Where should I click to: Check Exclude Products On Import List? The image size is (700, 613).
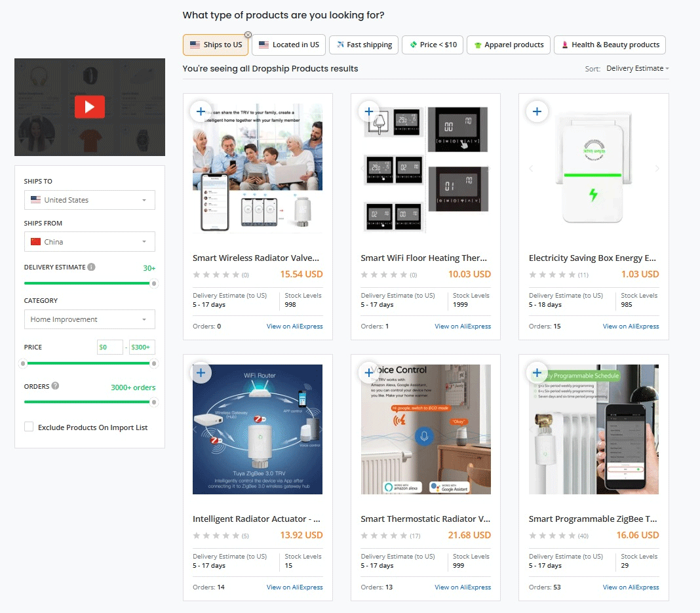[29, 427]
